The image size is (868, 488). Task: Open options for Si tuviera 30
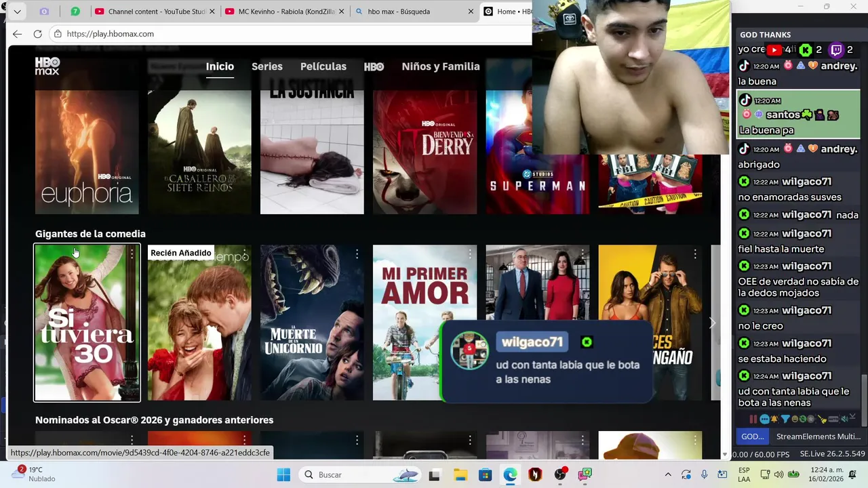click(132, 253)
